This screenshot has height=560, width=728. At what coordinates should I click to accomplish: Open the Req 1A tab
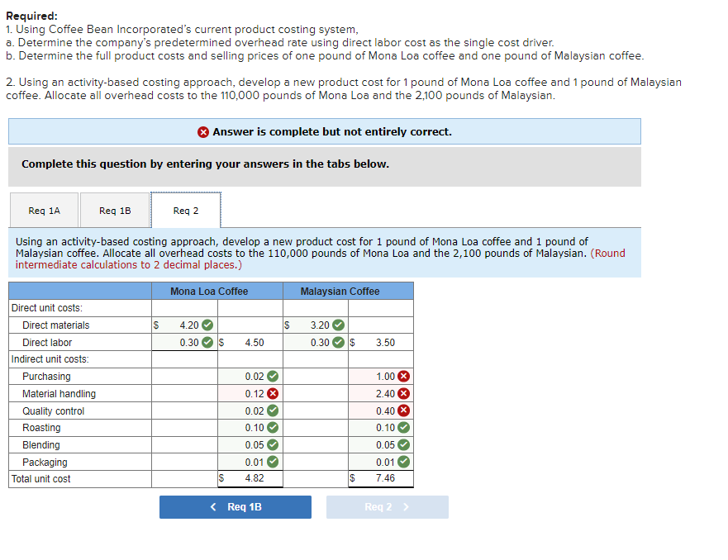(44, 211)
